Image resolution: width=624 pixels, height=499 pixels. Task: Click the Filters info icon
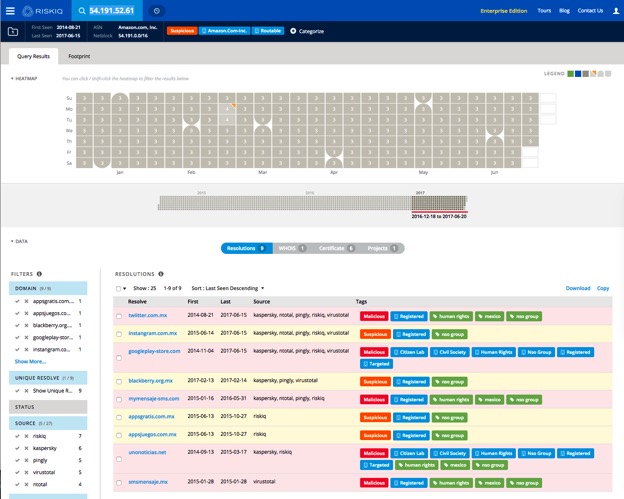(x=39, y=274)
